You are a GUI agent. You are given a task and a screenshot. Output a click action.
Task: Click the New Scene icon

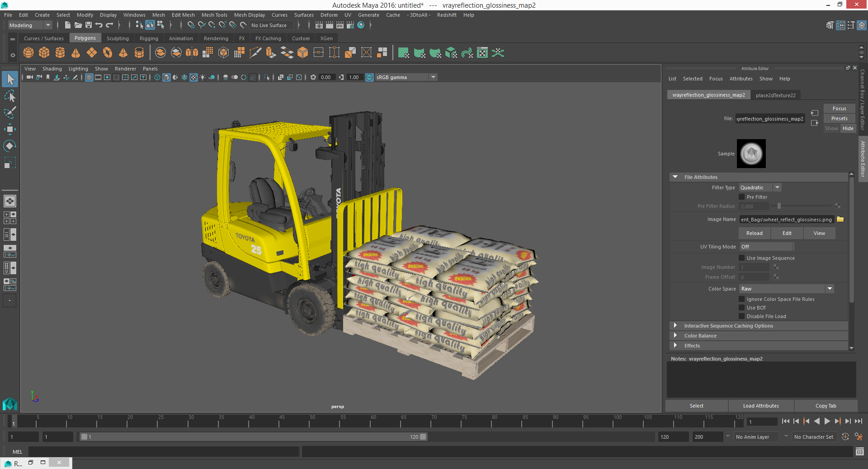68,25
